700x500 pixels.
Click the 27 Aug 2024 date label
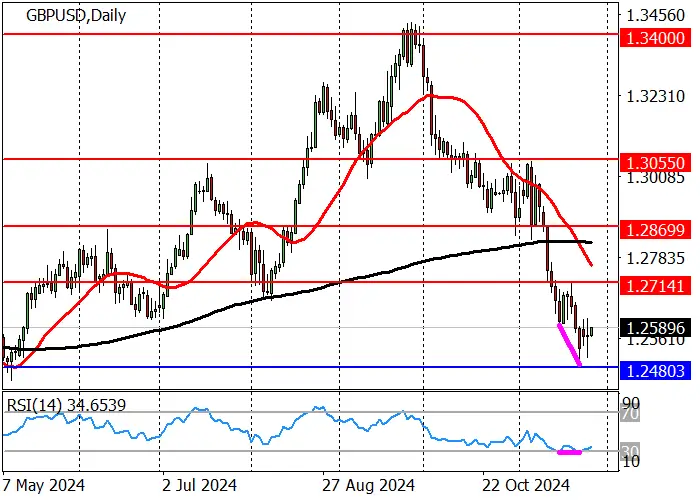(369, 485)
